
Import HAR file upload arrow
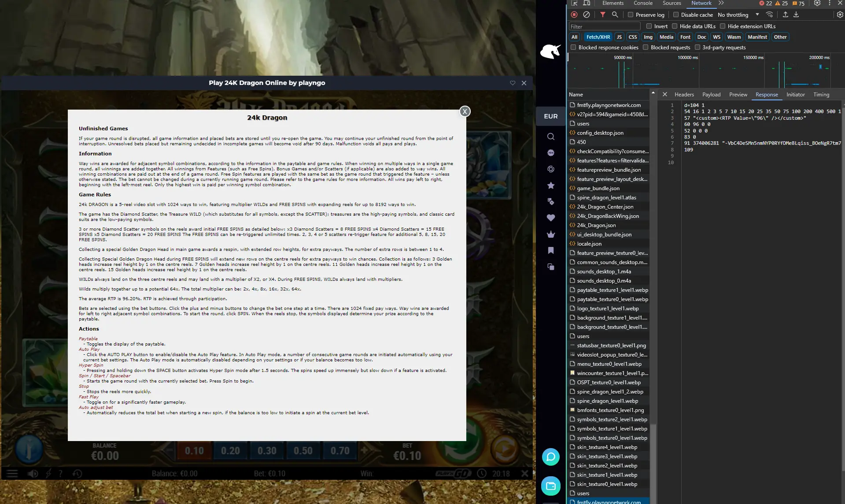tap(785, 15)
